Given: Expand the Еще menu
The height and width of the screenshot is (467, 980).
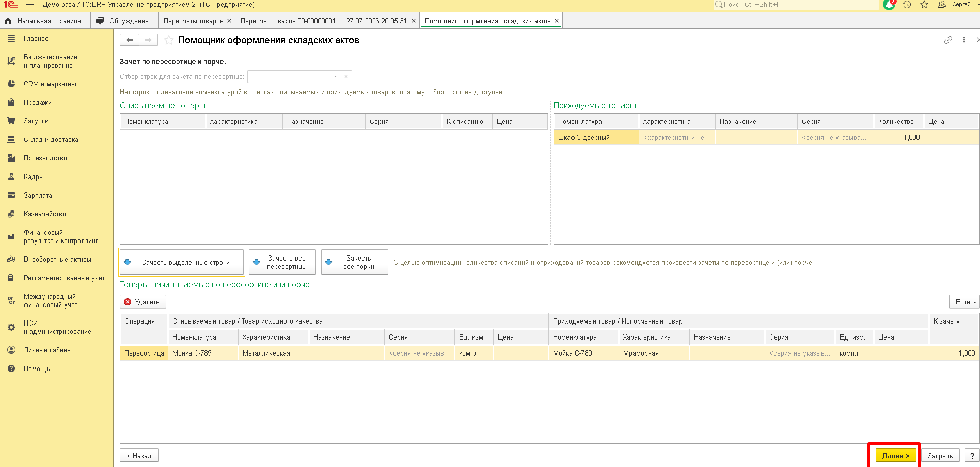Looking at the screenshot, I should 965,302.
